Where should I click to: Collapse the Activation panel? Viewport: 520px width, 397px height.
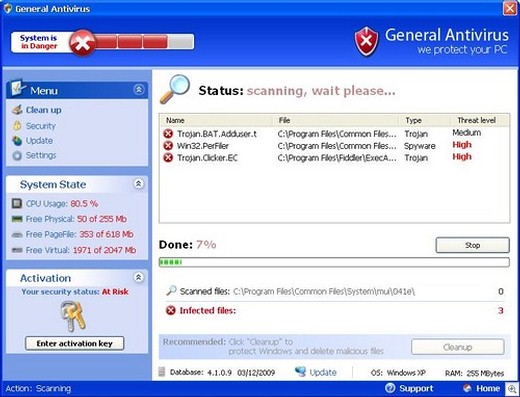click(139, 277)
